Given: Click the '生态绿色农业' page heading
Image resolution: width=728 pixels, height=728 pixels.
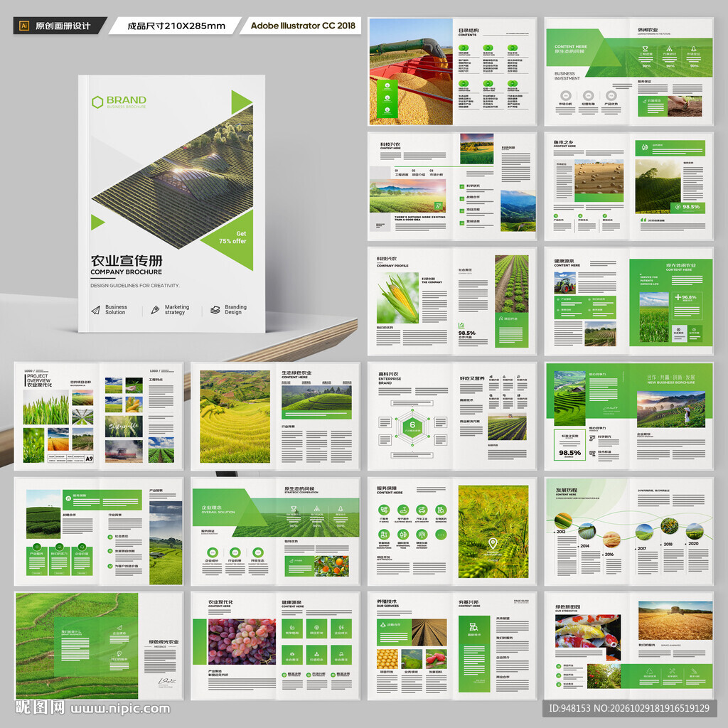Looking at the screenshot, I should 296,373.
